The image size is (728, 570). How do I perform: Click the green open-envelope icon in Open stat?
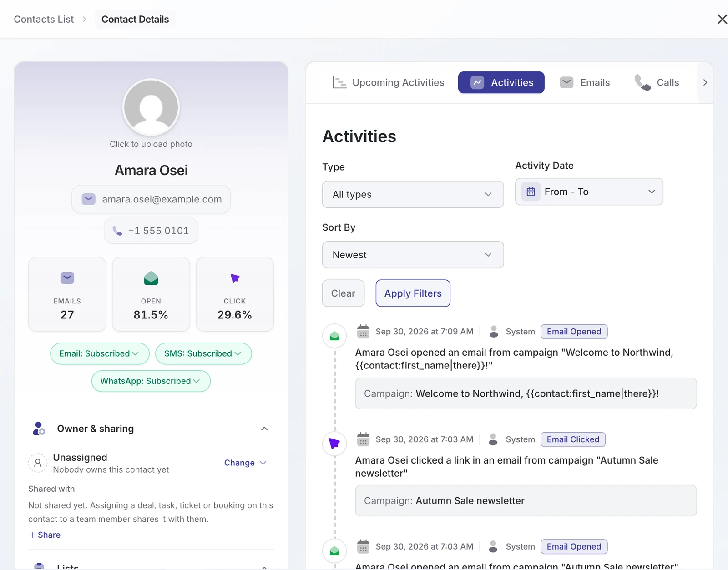[151, 278]
